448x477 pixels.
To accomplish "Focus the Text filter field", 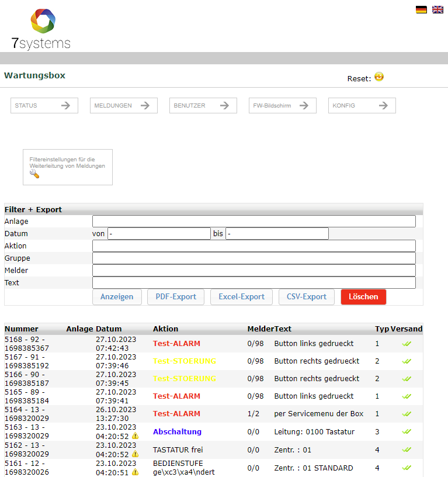I will (254, 282).
